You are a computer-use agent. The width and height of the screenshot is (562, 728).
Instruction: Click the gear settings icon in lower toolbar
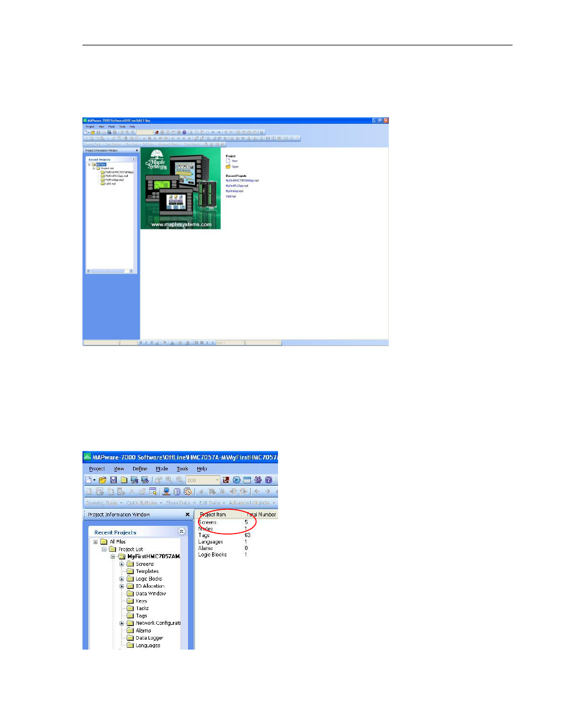point(257,480)
